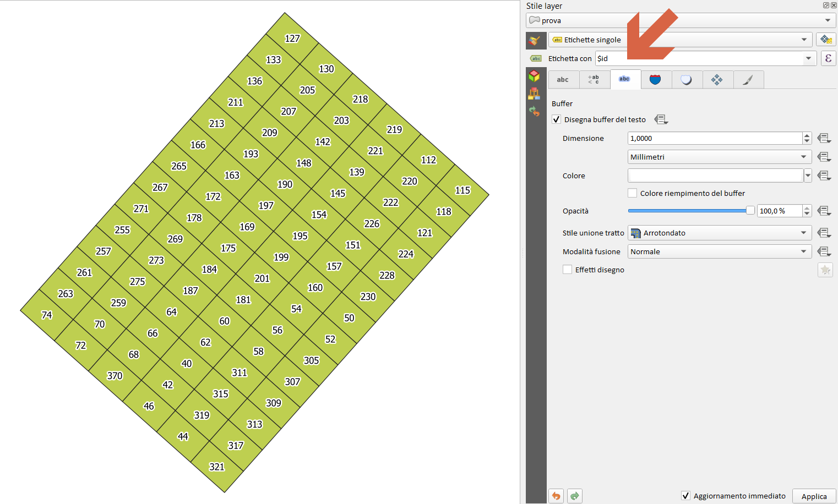
Task: Switch to the Placement arrows tab
Action: (x=717, y=80)
